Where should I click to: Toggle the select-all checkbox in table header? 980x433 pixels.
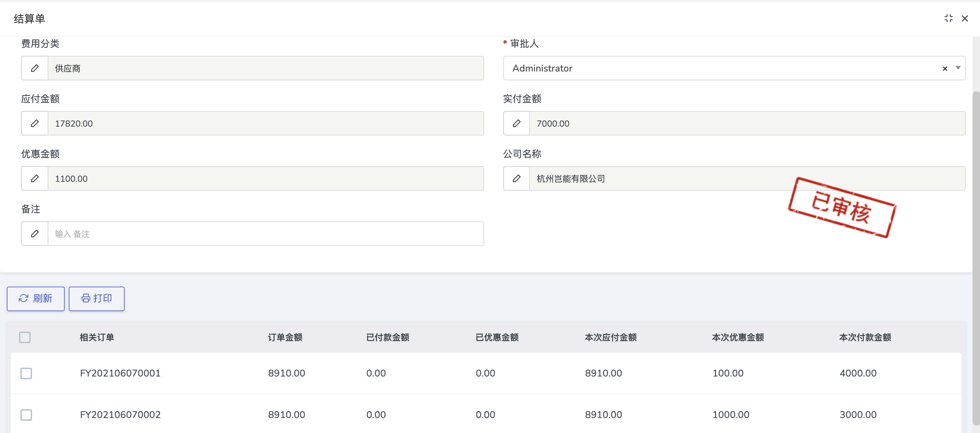pyautogui.click(x=25, y=337)
